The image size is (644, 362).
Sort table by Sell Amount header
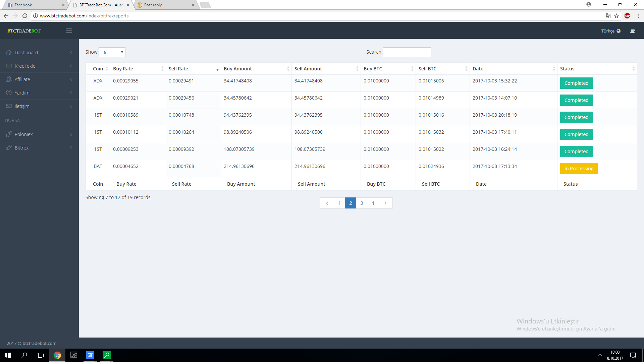click(326, 69)
